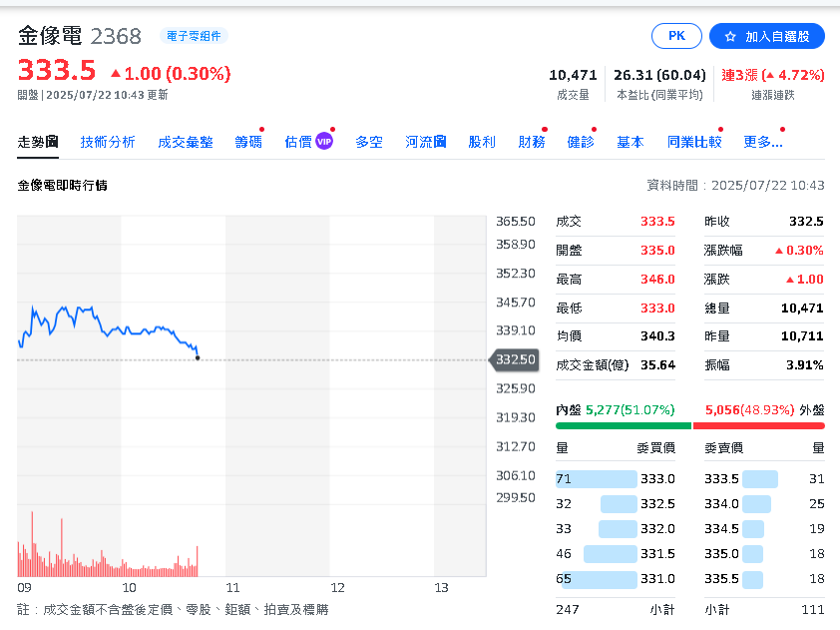Viewport: 840px width, 630px height.
Task: Click the bid 小計 247 total
Action: [x=568, y=610]
